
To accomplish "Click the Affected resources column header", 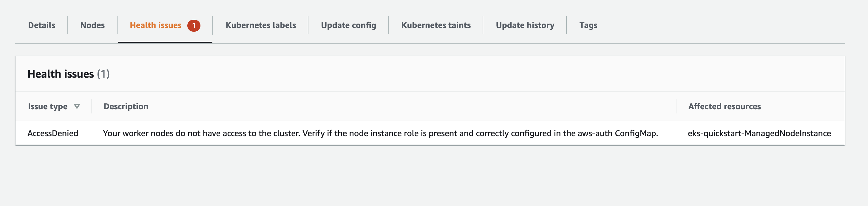I will 724,106.
